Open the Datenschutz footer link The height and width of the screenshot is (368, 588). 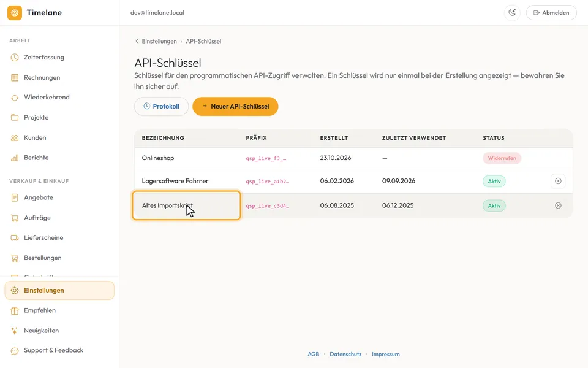345,354
